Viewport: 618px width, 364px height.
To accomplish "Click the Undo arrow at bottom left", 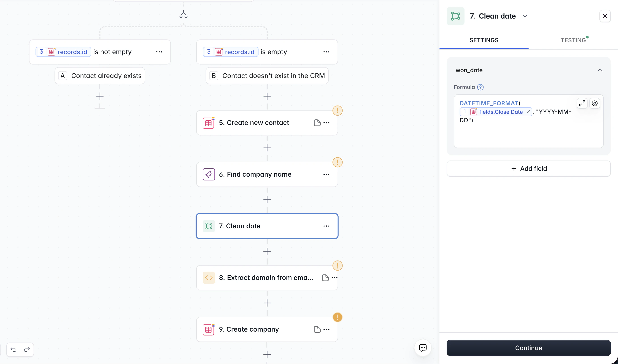I will [x=13, y=349].
